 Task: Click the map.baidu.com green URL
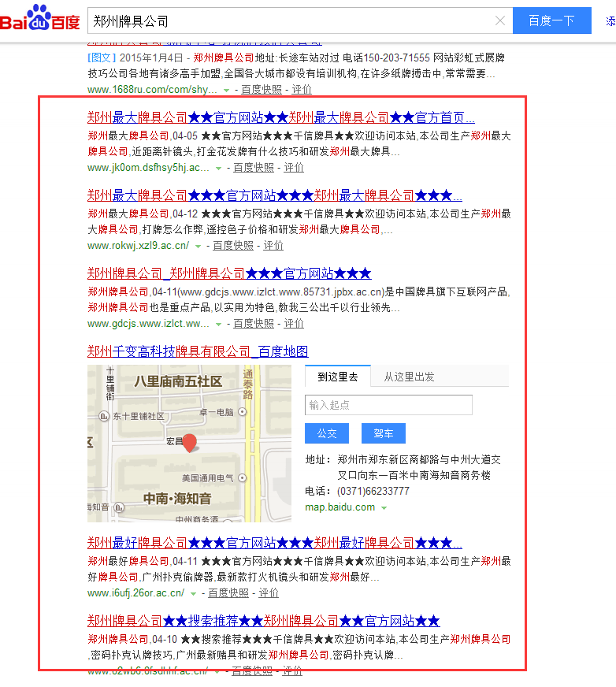pyautogui.click(x=340, y=507)
